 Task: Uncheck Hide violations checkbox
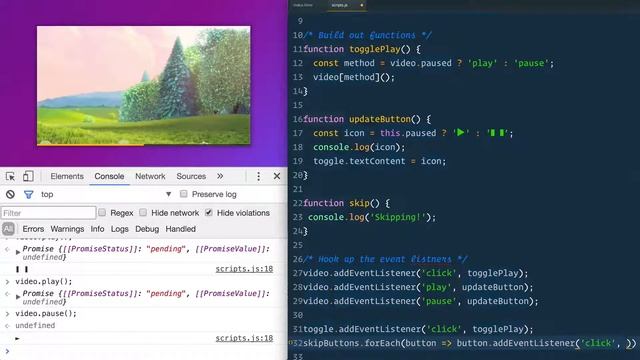click(x=209, y=212)
